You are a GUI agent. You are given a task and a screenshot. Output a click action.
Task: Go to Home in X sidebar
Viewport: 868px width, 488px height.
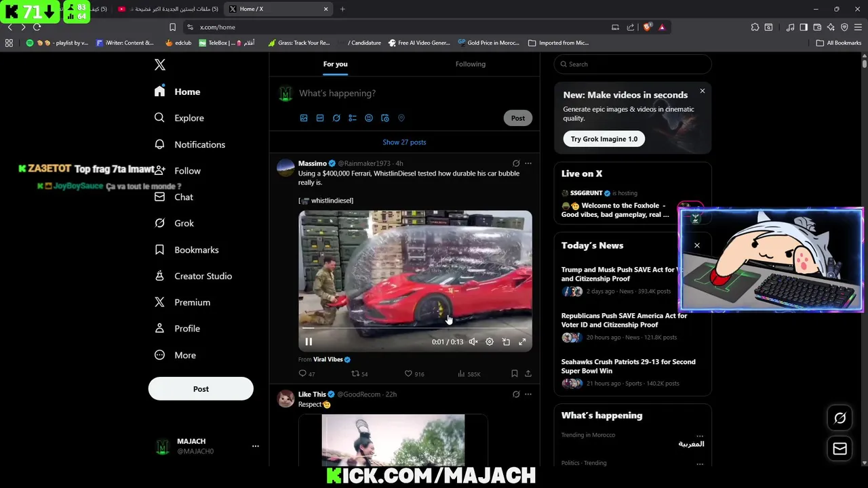tap(178, 91)
